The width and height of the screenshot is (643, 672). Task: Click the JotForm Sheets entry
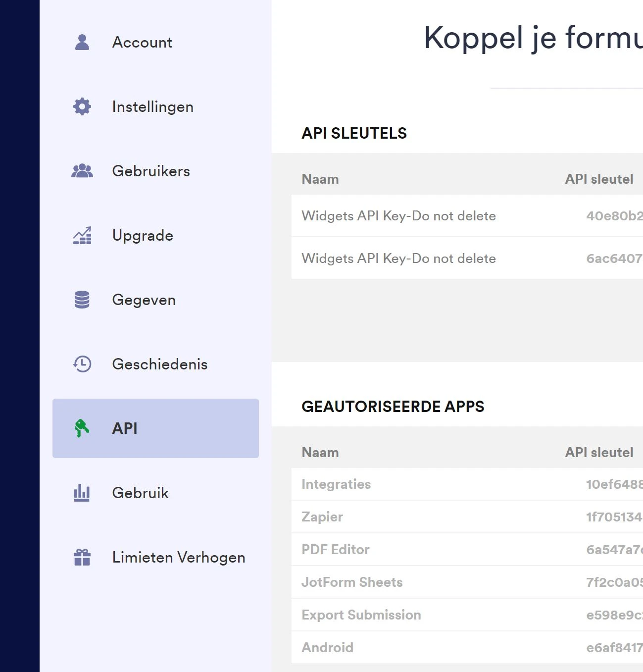pyautogui.click(x=352, y=582)
